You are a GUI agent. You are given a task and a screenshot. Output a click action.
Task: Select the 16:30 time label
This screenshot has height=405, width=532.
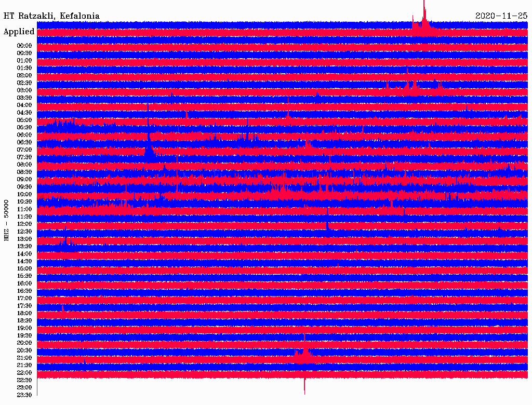tap(24, 291)
